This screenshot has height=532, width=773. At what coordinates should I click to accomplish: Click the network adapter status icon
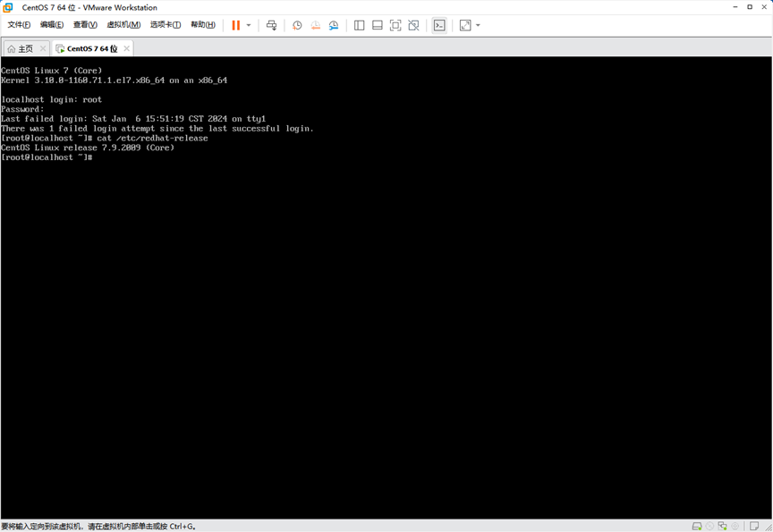click(x=722, y=526)
